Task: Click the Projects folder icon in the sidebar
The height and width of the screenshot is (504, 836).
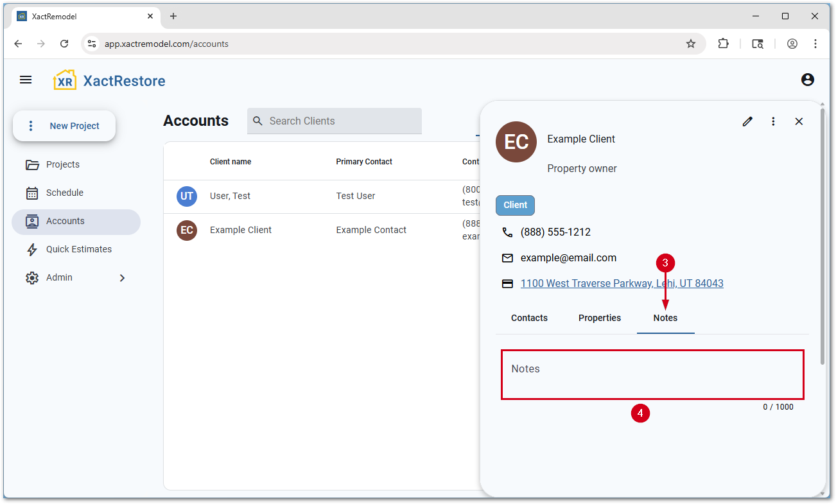Action: (32, 165)
